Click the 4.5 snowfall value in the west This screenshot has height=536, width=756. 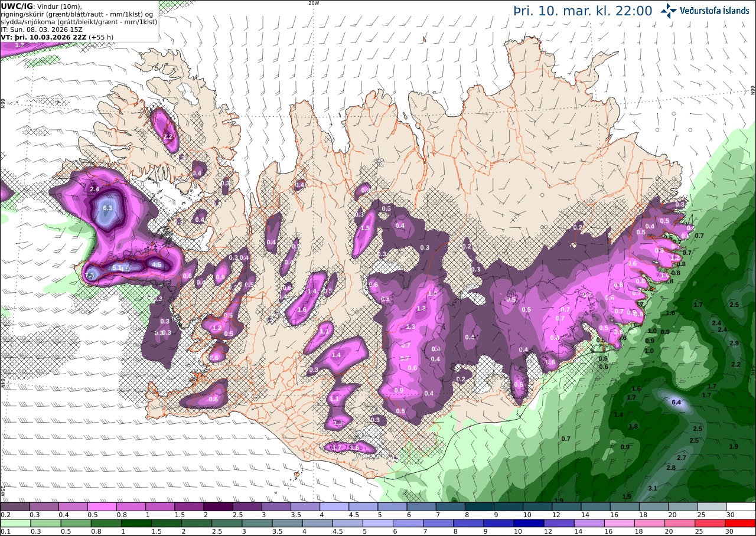157,265
